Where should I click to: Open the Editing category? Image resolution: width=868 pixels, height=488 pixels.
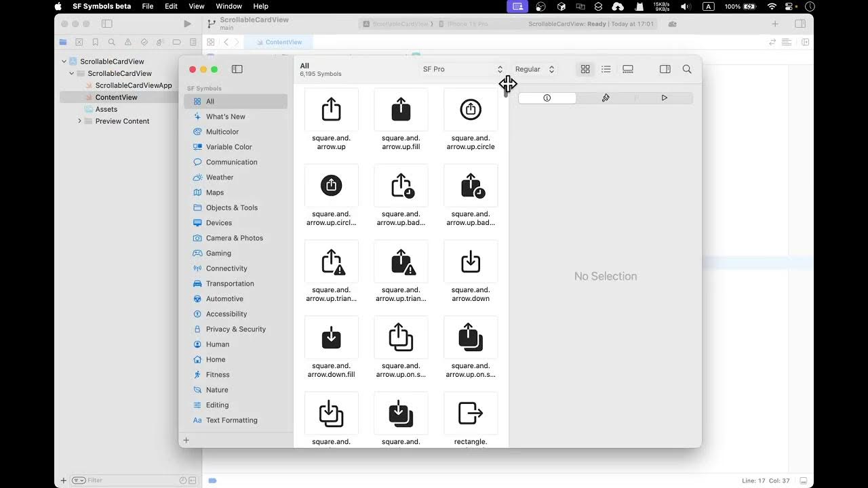point(236,405)
